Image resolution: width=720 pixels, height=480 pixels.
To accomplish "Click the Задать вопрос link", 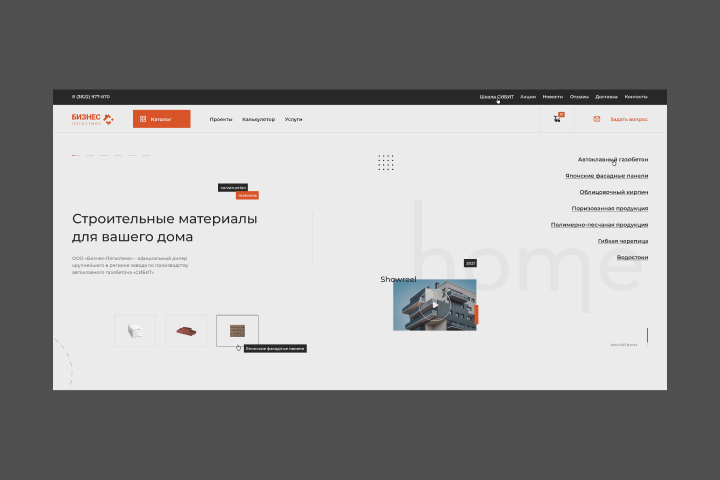I will point(629,119).
